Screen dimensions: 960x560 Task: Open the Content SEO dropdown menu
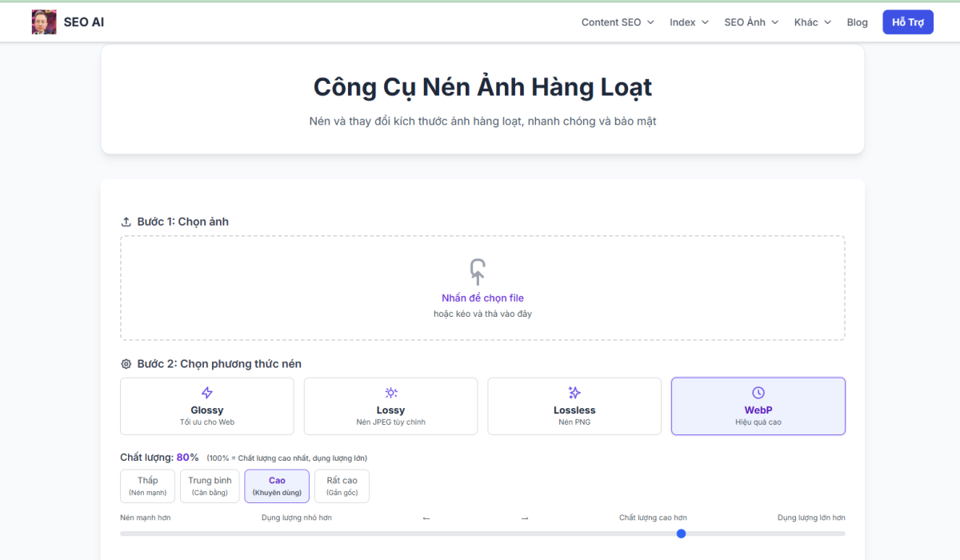(x=618, y=22)
